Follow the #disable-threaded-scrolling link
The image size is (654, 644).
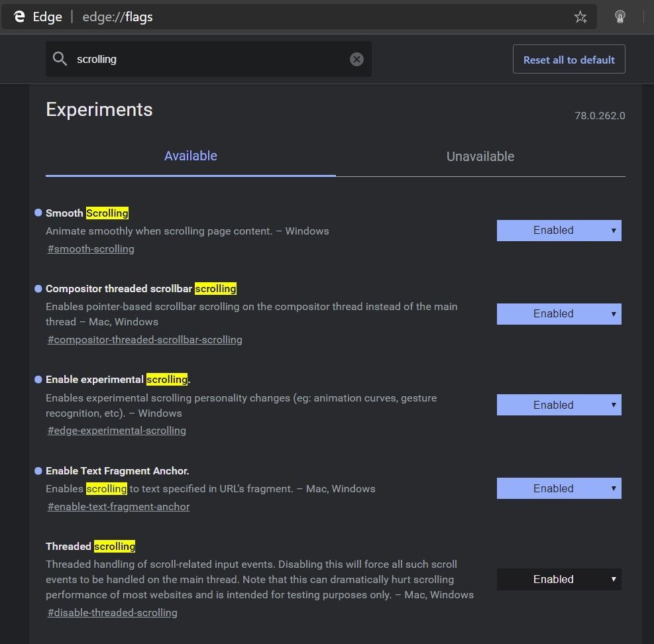112,613
